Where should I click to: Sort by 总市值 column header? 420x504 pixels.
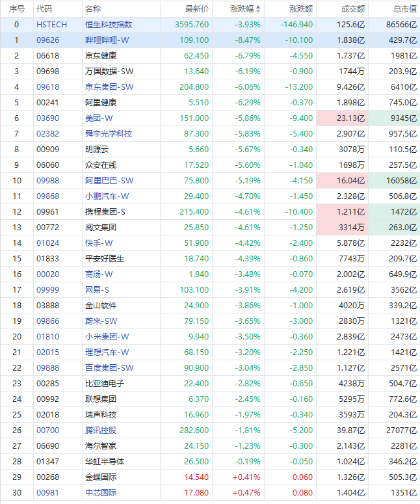[x=405, y=9]
